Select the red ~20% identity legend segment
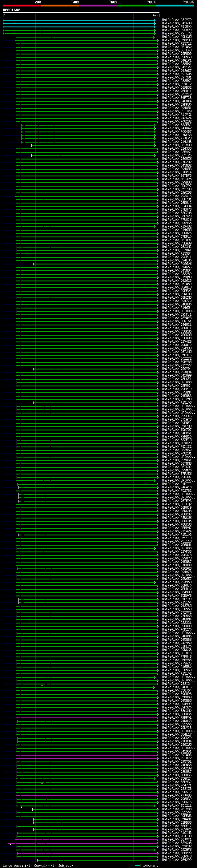The image size is (197, 868). tap(22, 6)
